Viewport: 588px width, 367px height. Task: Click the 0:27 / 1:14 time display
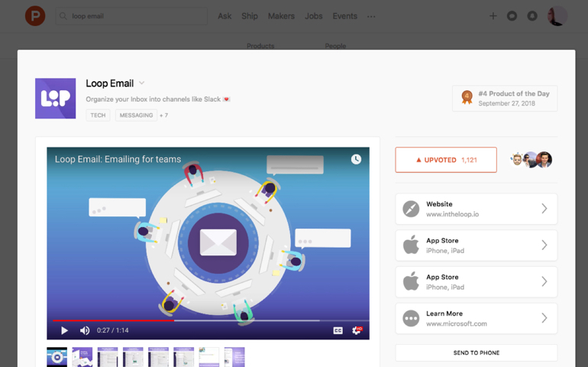[112, 330]
